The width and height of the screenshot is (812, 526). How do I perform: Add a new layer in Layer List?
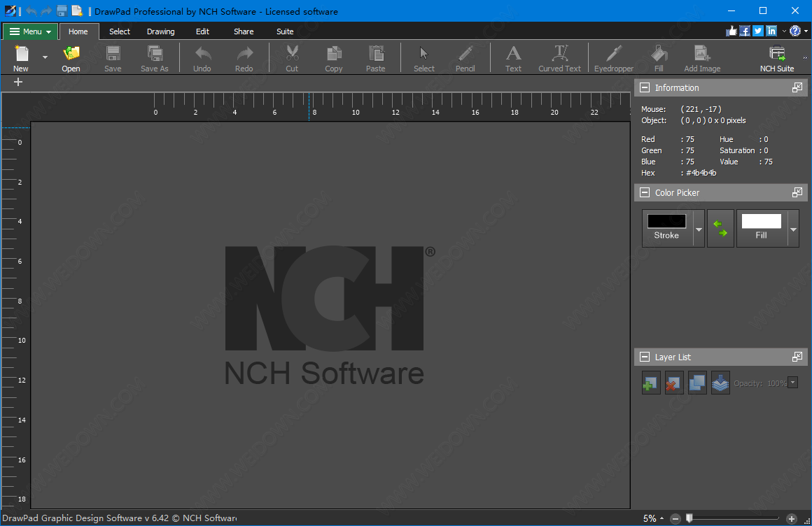(651, 383)
